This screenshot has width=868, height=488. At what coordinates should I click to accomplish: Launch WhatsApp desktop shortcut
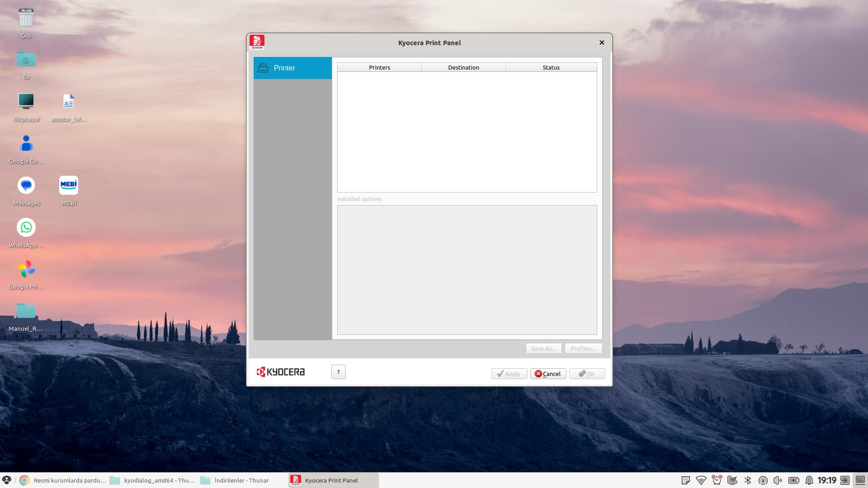(x=26, y=228)
